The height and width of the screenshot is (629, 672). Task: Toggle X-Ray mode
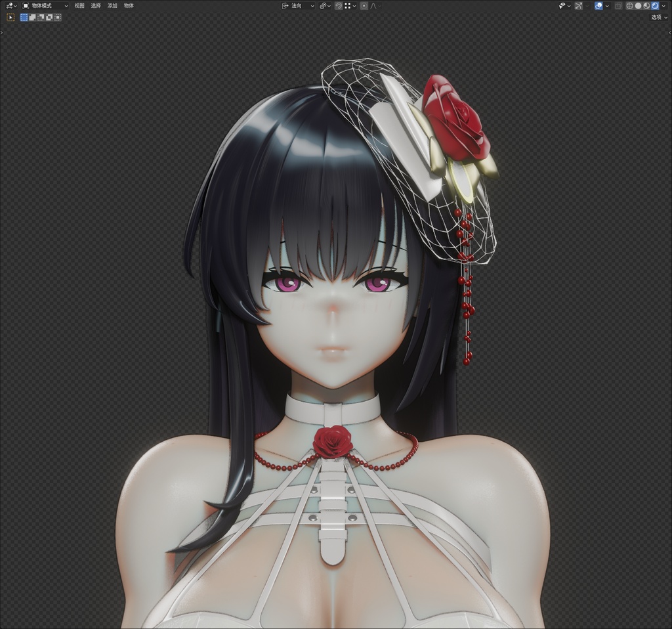point(618,5)
